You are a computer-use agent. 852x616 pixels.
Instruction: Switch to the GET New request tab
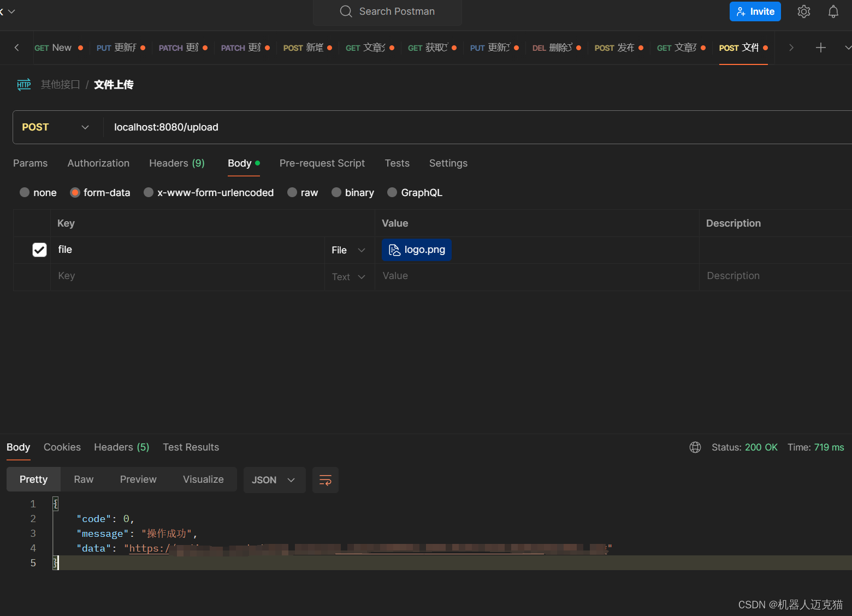pyautogui.click(x=58, y=48)
